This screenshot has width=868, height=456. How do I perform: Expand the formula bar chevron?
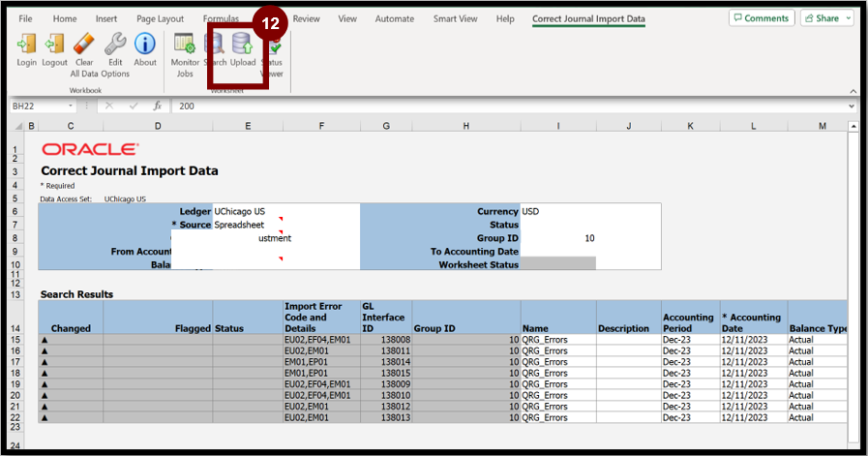coord(852,106)
